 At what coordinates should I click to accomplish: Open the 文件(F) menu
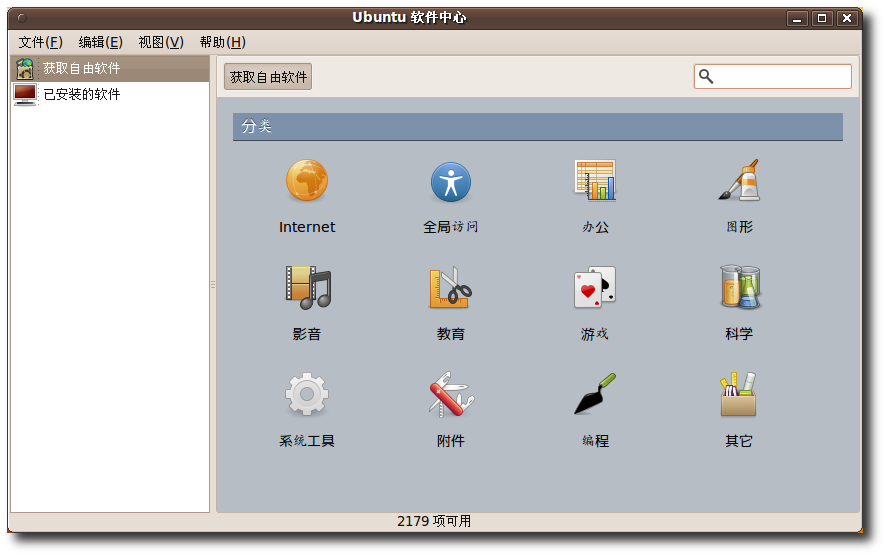(x=40, y=42)
